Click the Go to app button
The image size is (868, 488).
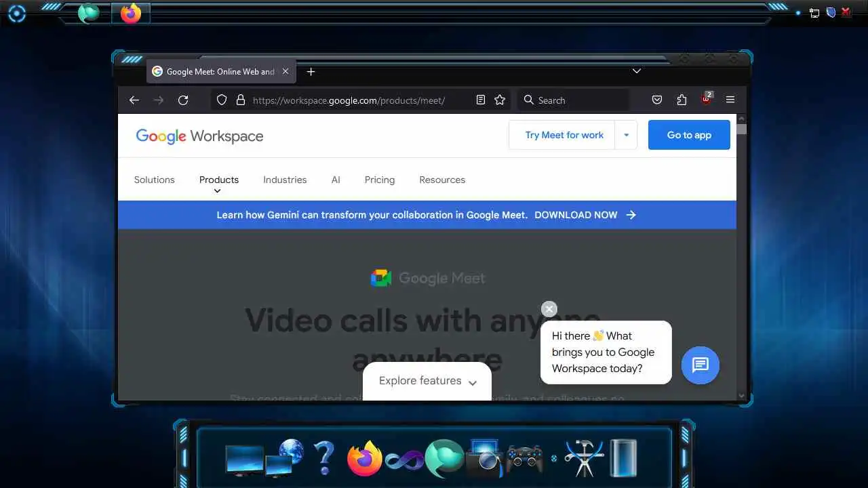(x=689, y=135)
